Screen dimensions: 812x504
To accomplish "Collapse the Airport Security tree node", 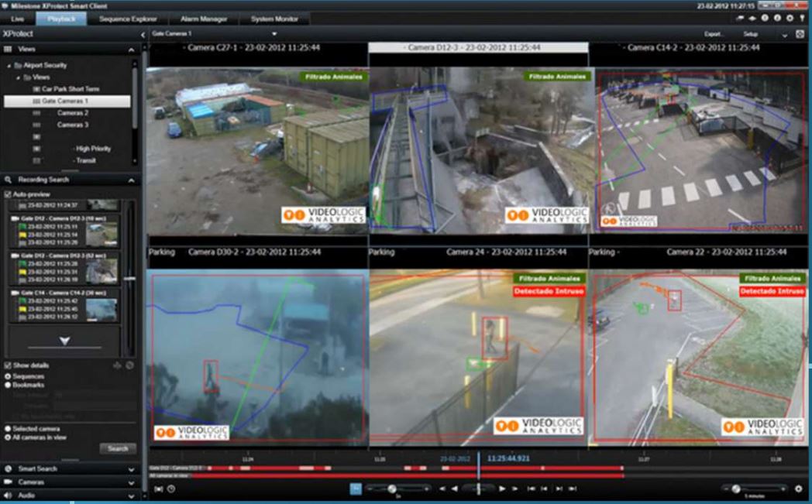I will coord(9,66).
